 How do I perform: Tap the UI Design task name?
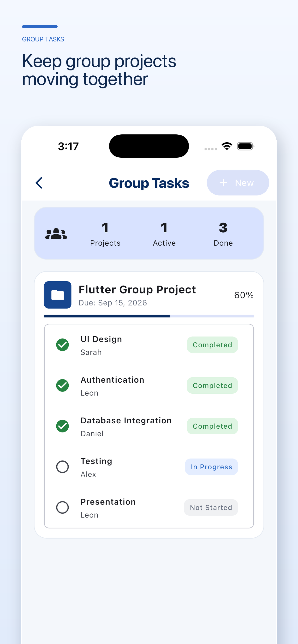[101, 339]
